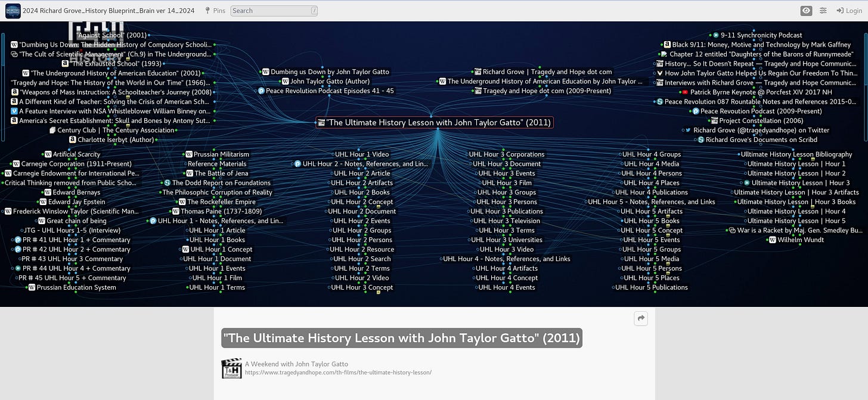
Task: Open 'Edward Jay Epstein' thought
Action: tap(76, 201)
